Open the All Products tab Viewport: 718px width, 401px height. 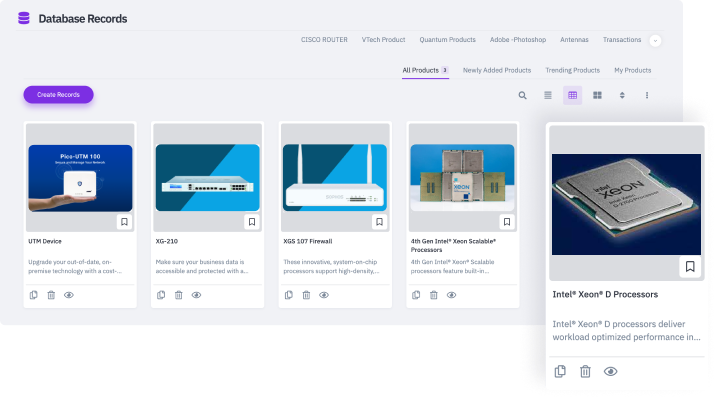pos(425,70)
